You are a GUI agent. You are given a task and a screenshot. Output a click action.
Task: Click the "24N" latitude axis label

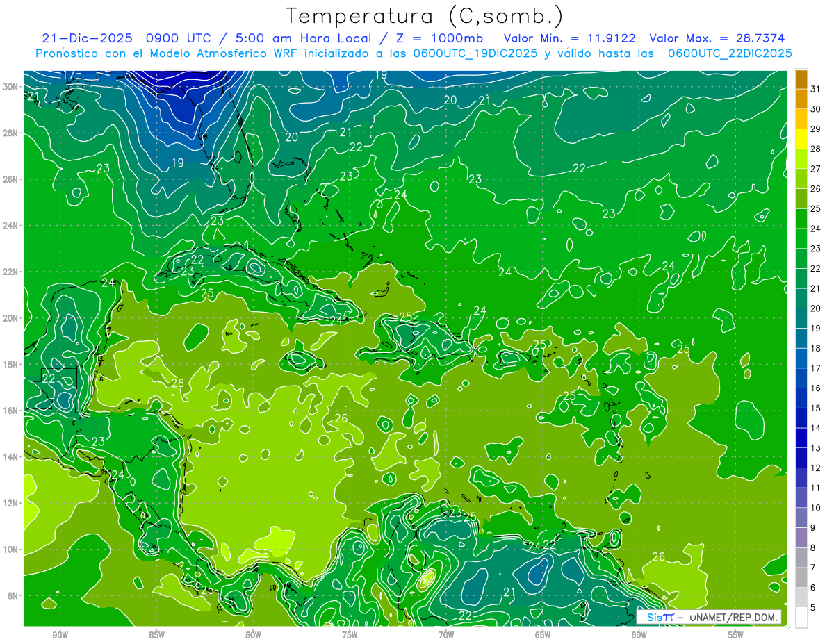[x=12, y=226]
